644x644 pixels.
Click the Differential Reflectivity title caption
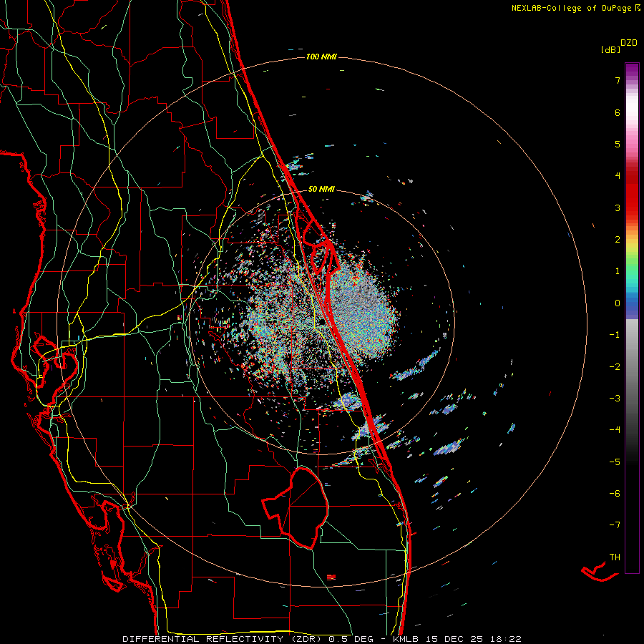pyautogui.click(x=322, y=639)
